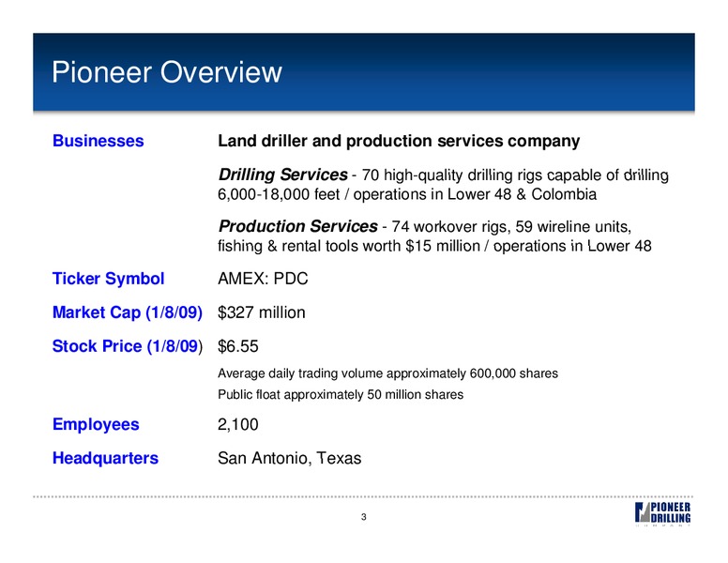Select the 'Headquarters' label

pos(105,459)
